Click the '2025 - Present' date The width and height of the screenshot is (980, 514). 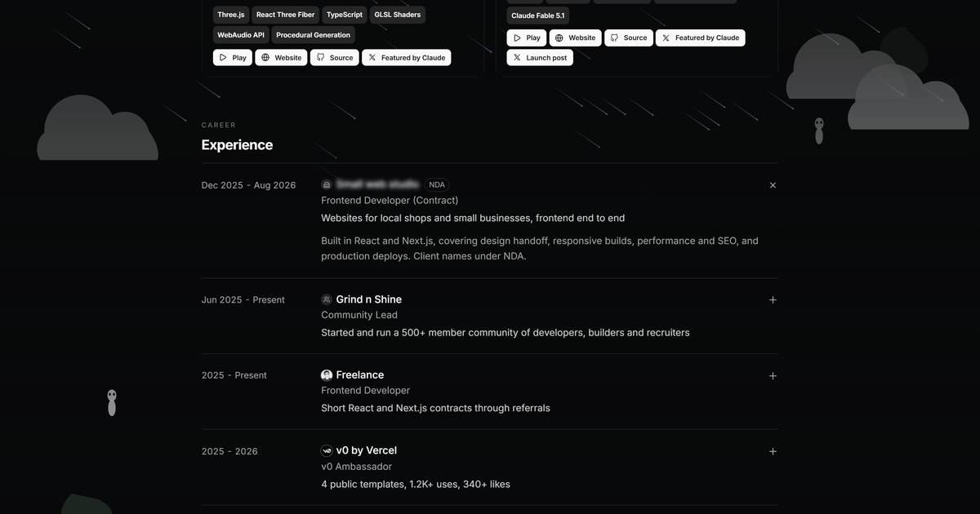click(234, 375)
